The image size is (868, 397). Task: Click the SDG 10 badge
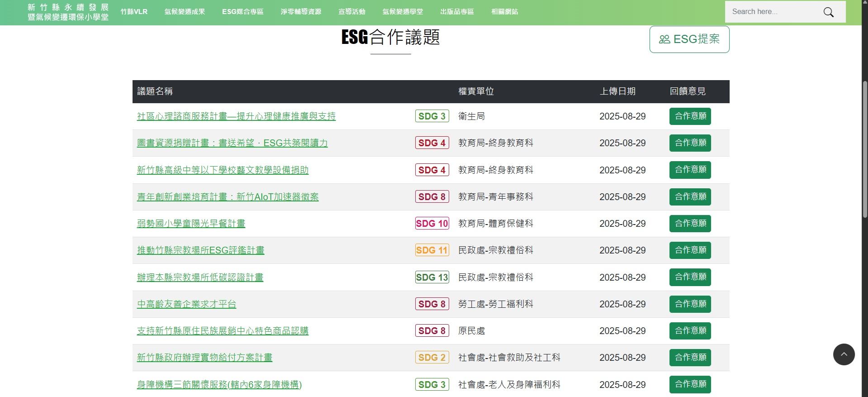(432, 224)
